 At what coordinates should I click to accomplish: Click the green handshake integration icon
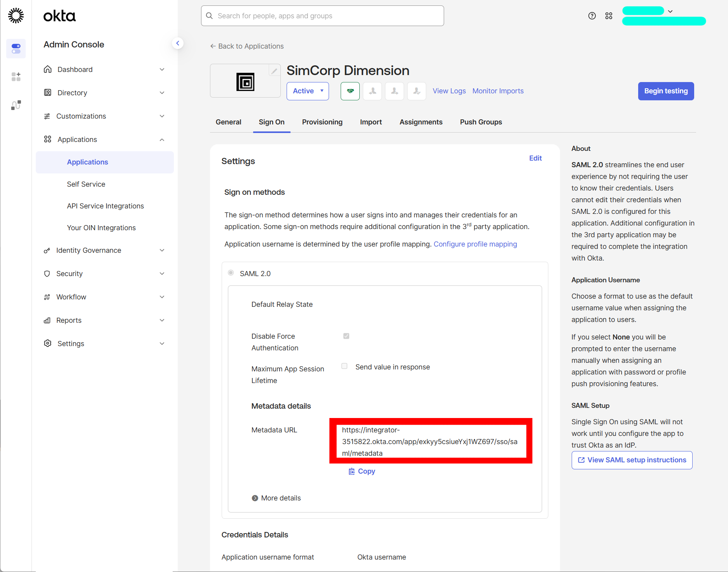(x=350, y=91)
